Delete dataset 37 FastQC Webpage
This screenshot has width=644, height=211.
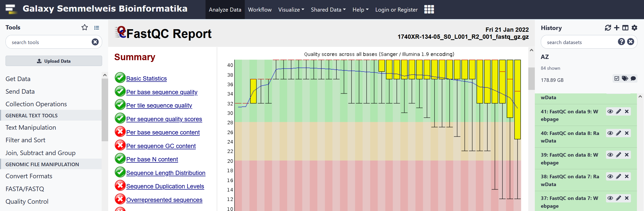click(x=627, y=198)
